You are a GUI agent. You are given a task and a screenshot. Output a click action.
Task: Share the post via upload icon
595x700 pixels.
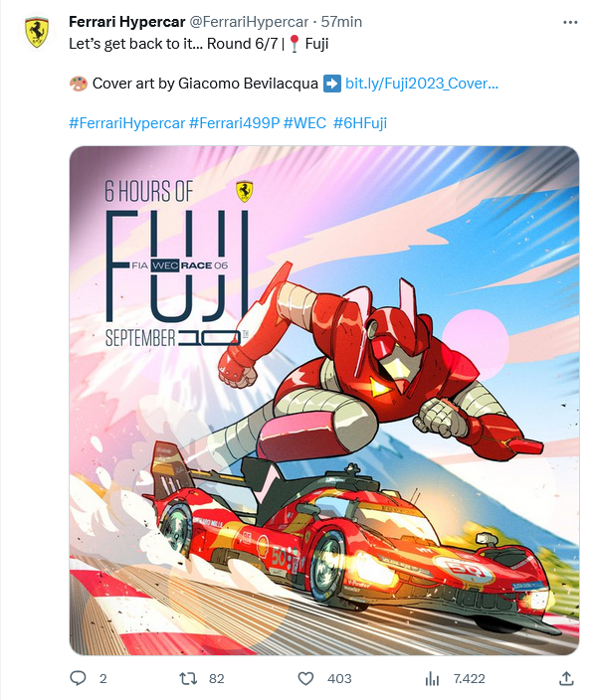point(566,678)
